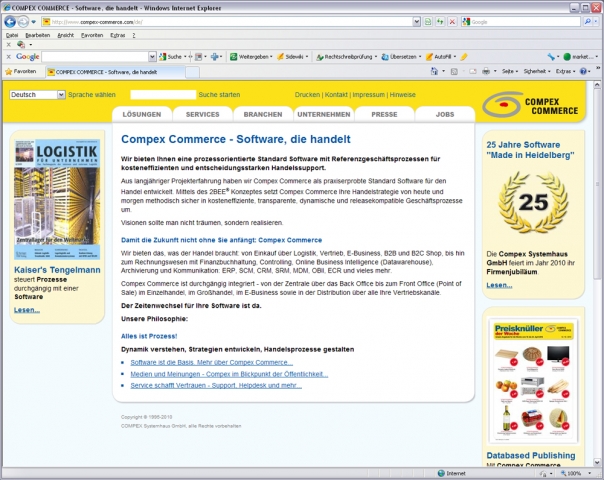The height and width of the screenshot is (480, 604).
Task: Click the website search text field
Action: (x=163, y=94)
